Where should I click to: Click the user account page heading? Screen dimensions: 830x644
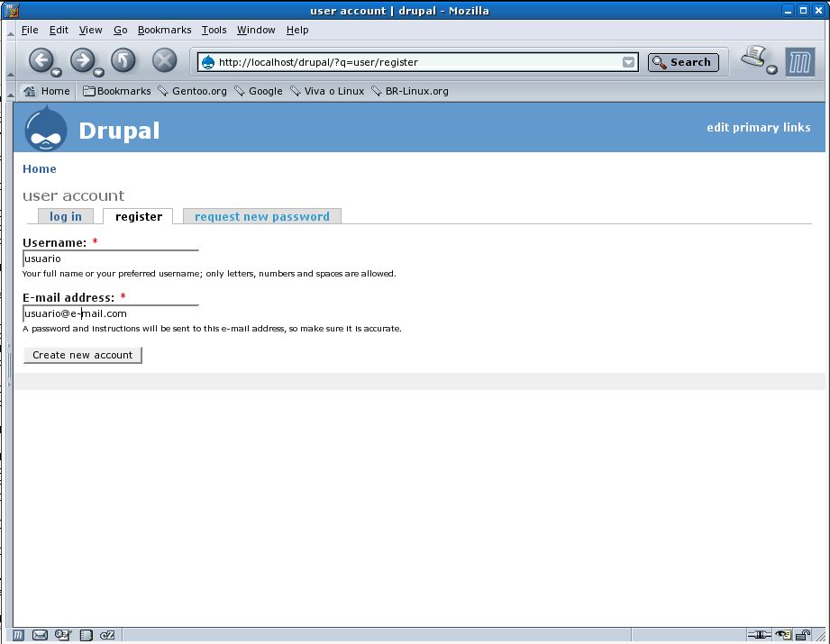coord(74,195)
